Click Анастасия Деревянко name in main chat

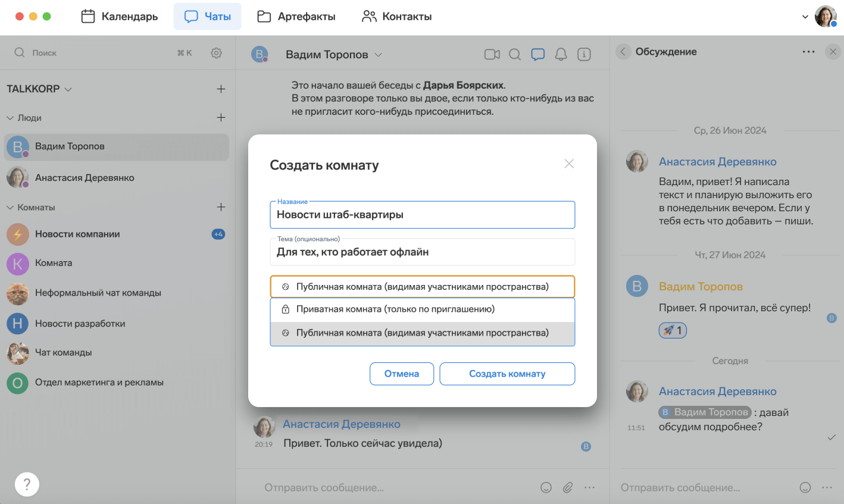coord(342,424)
